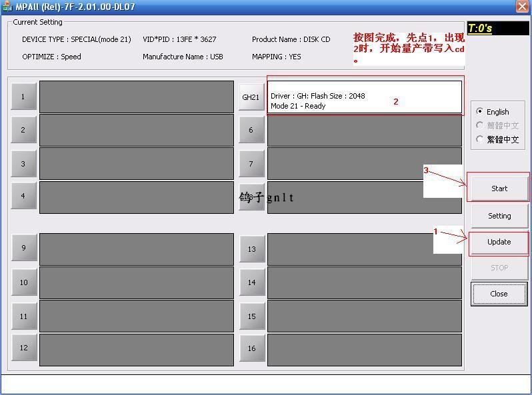Screen dimensions: 532x395
Task: Click port slot button 12
Action: (x=23, y=348)
